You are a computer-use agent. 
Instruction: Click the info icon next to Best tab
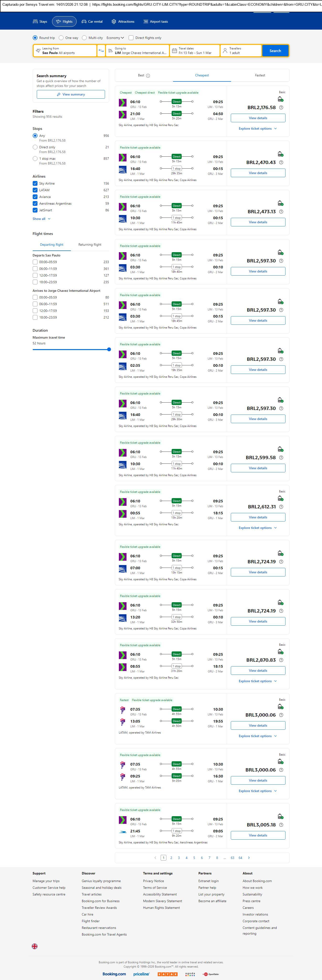click(148, 76)
